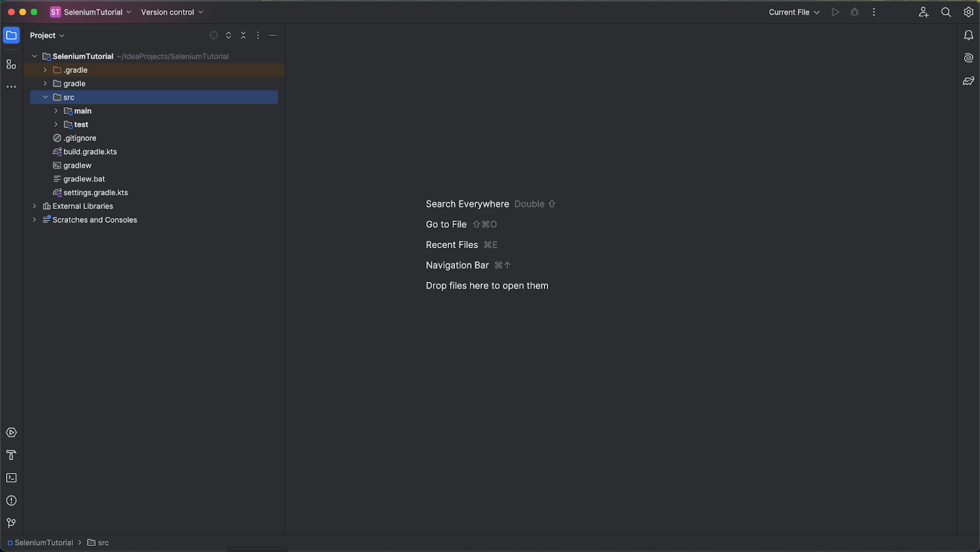Open more tool windows with the ellipsis button

(x=11, y=86)
